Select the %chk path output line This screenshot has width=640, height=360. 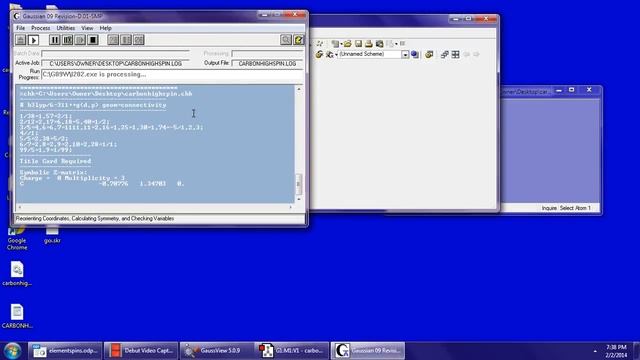106,93
